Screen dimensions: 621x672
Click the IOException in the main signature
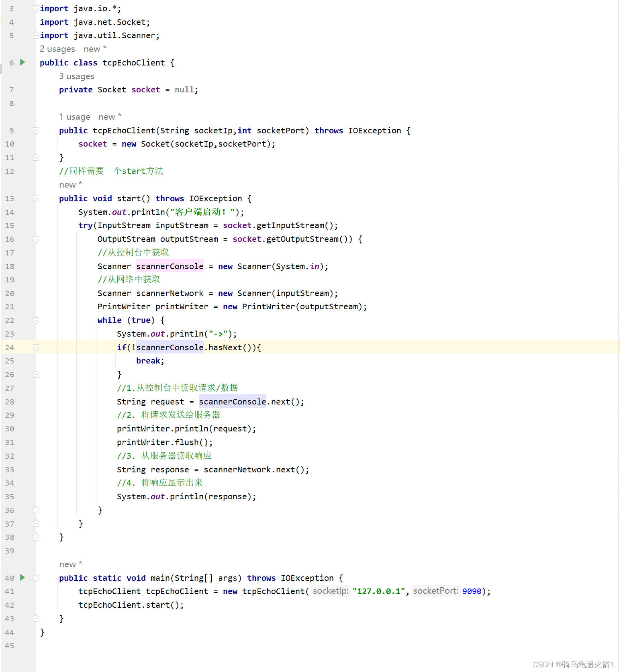pyautogui.click(x=307, y=578)
